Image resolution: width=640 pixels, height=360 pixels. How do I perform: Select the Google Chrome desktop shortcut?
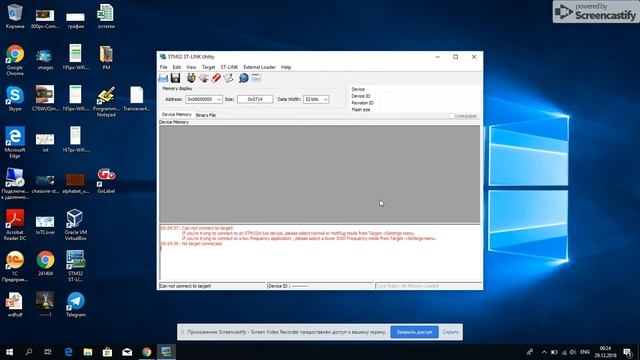[x=15, y=60]
